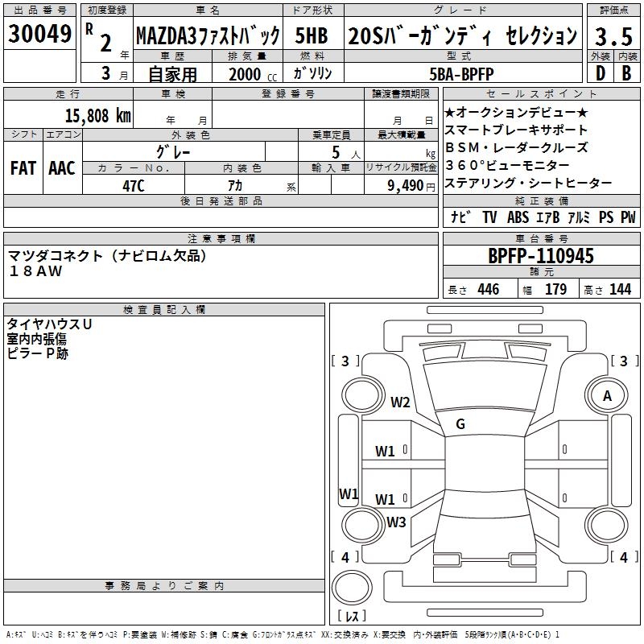Image resolution: width=644 pixels, height=644 pixels.
Task: Click sales point ステアリング・シートヒーター
Action: 528,183
